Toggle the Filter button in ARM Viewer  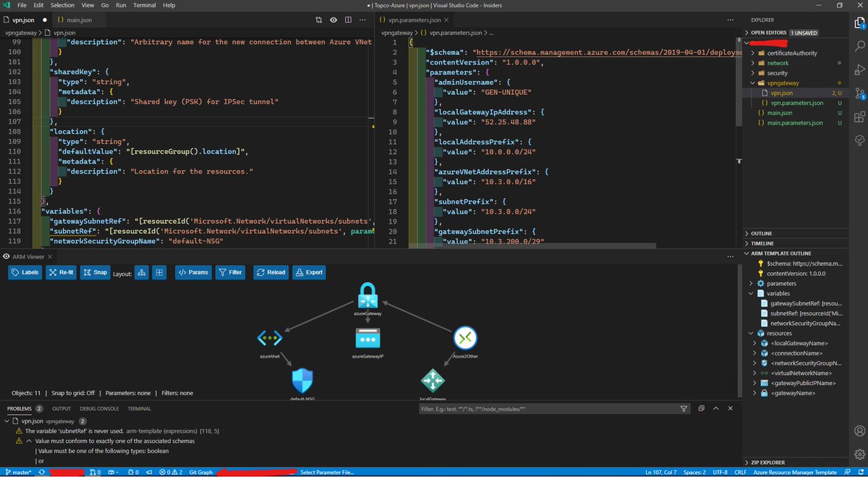(x=230, y=272)
